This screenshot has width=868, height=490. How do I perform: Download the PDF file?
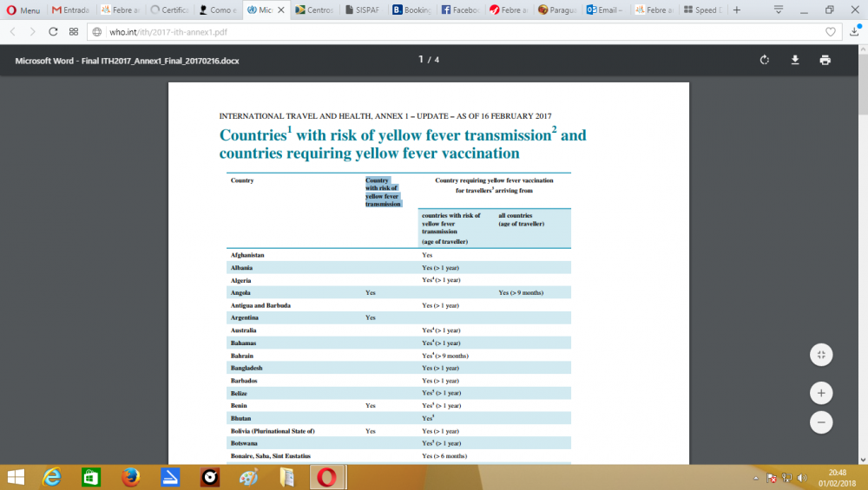[x=794, y=60]
